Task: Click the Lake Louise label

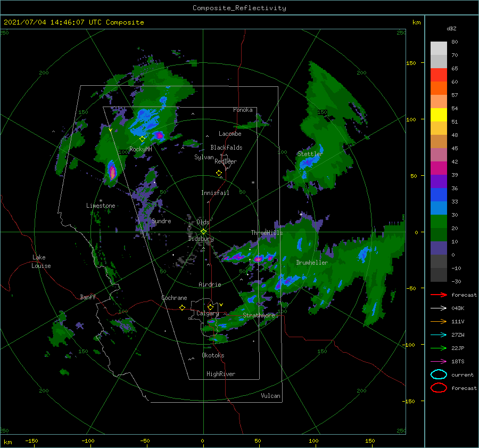Action: point(41,262)
